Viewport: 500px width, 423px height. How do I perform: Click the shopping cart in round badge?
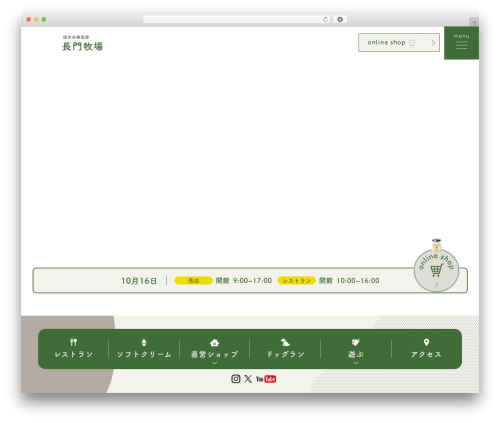437,270
